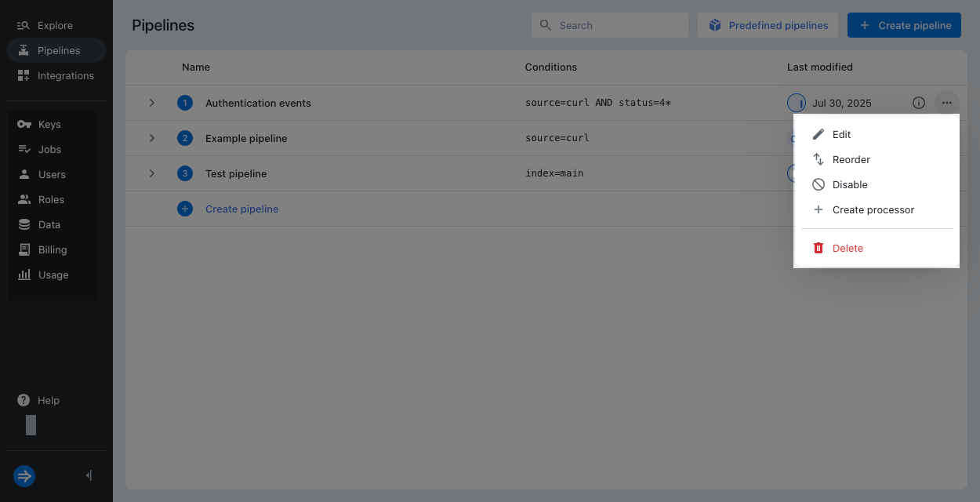Expand the Test pipeline row

(152, 173)
